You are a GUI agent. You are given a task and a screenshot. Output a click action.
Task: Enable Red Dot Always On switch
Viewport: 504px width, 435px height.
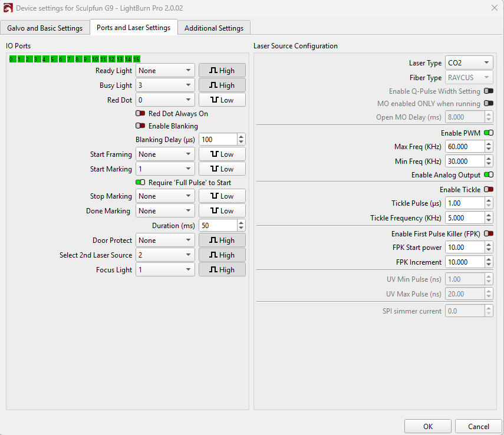(140, 114)
